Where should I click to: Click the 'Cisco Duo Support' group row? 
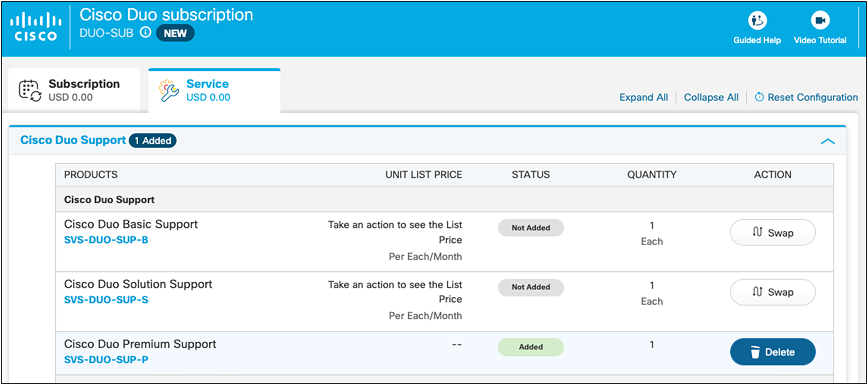(x=445, y=199)
